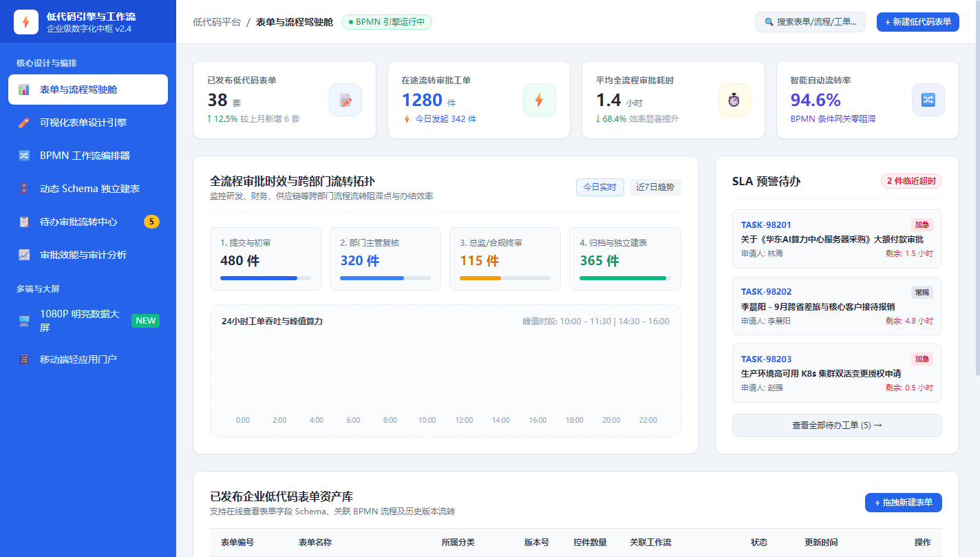The width and height of the screenshot is (980, 557).
Task: Click the shuffle icon on 智能自动流转率 card
Action: (928, 100)
